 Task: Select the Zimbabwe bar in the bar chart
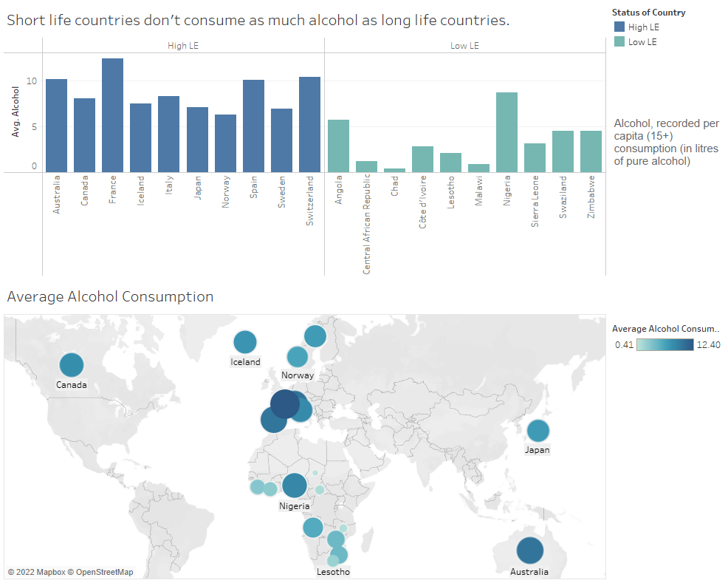point(591,151)
